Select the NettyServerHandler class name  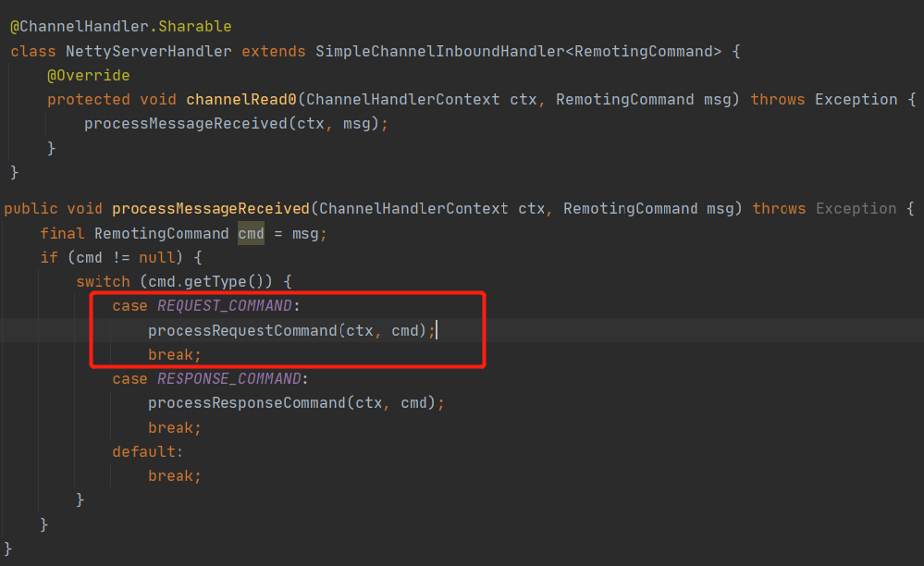pos(148,51)
